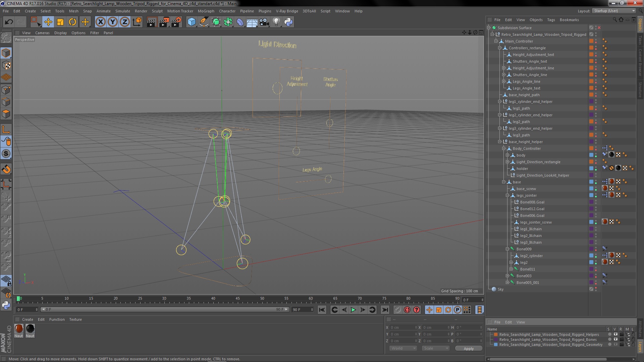644x362 pixels.
Task: Open the V-Ray Bridge menu
Action: (287, 11)
